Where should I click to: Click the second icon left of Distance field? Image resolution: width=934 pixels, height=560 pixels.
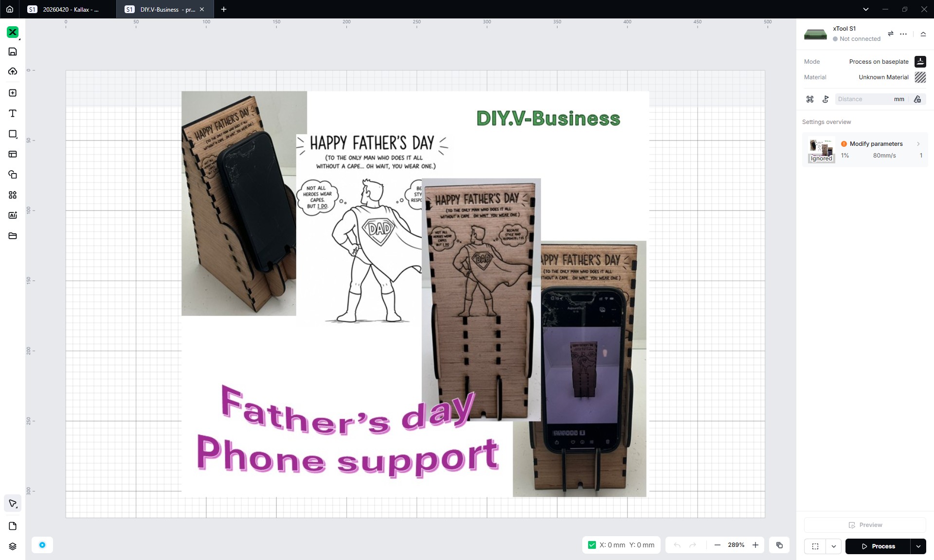pyautogui.click(x=826, y=99)
